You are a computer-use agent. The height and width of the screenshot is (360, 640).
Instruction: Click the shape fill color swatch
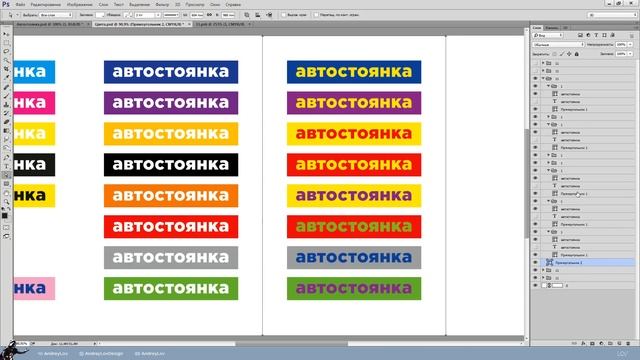[x=100, y=15]
